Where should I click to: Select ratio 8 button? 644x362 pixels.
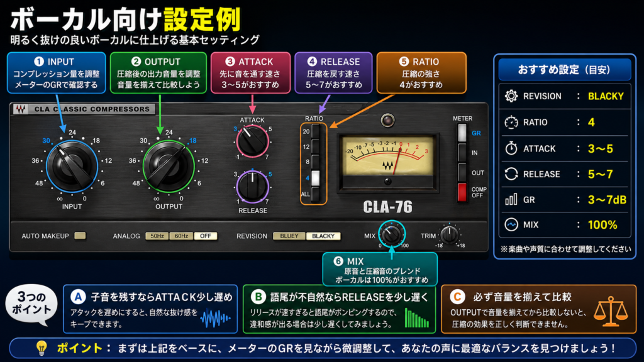316,162
